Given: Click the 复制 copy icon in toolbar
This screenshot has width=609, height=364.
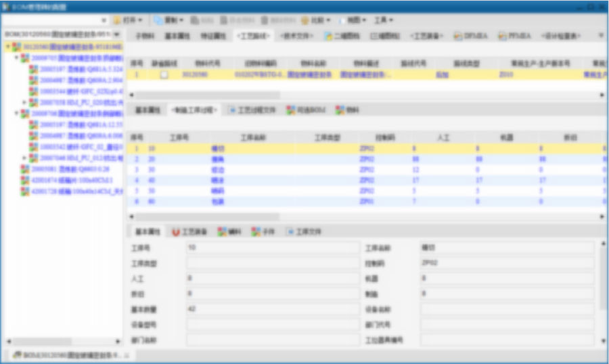Looking at the screenshot, I should coord(158,20).
